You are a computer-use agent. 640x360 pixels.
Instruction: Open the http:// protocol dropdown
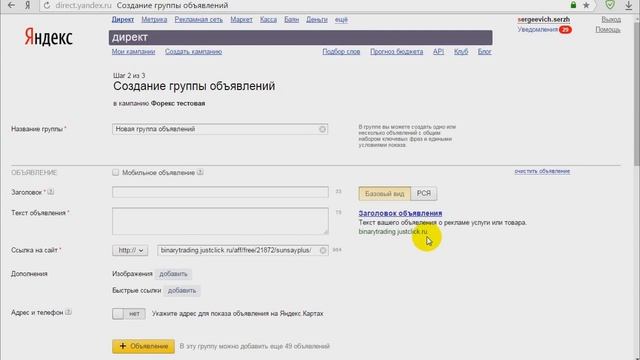click(x=130, y=250)
